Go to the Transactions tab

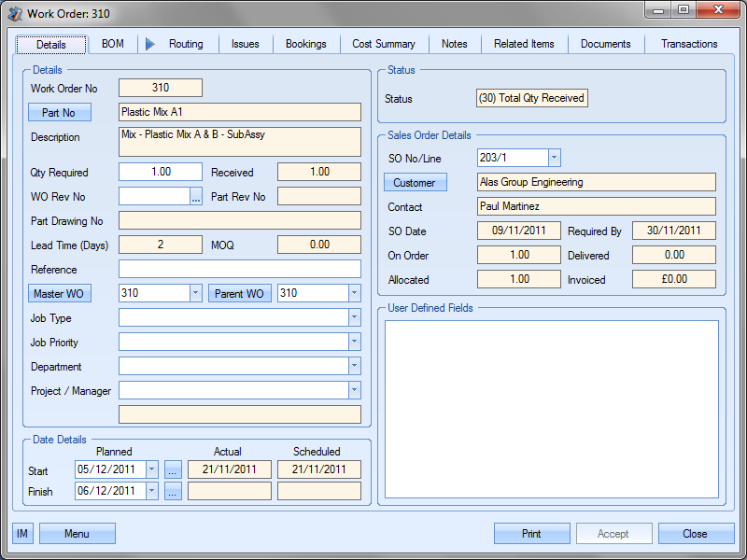click(x=689, y=44)
